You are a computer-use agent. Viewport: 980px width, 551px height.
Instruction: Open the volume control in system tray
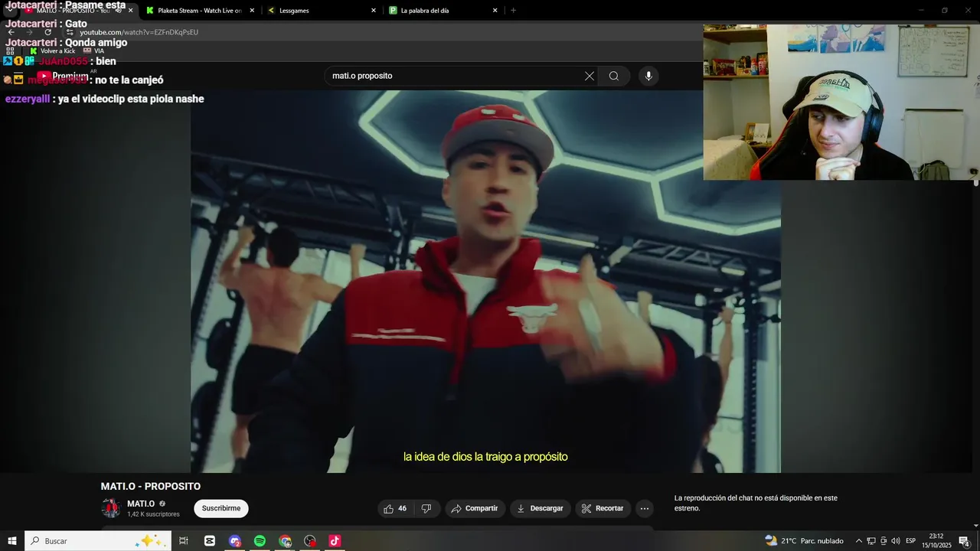point(895,541)
